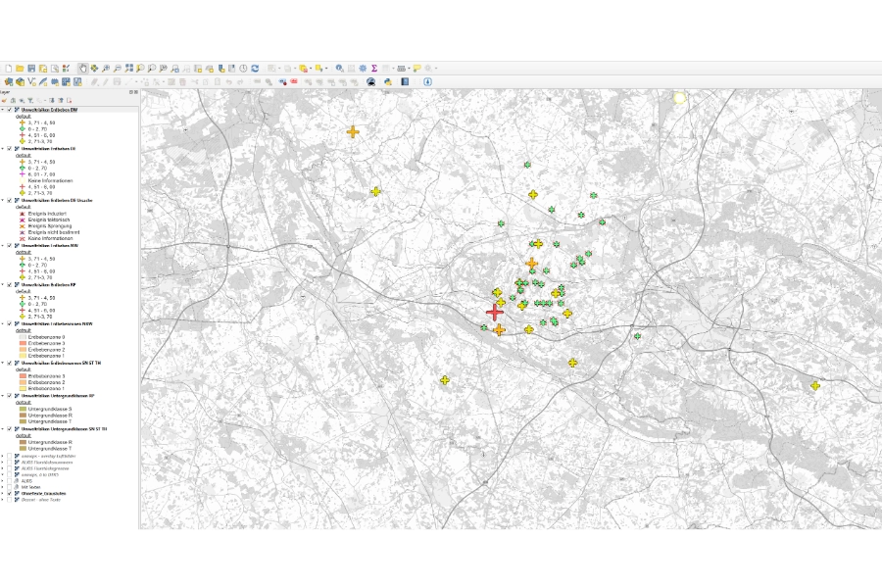Collapse the Umweltrisiken Erdbeben NW layer
882x588 pixels.
pos(3,246)
